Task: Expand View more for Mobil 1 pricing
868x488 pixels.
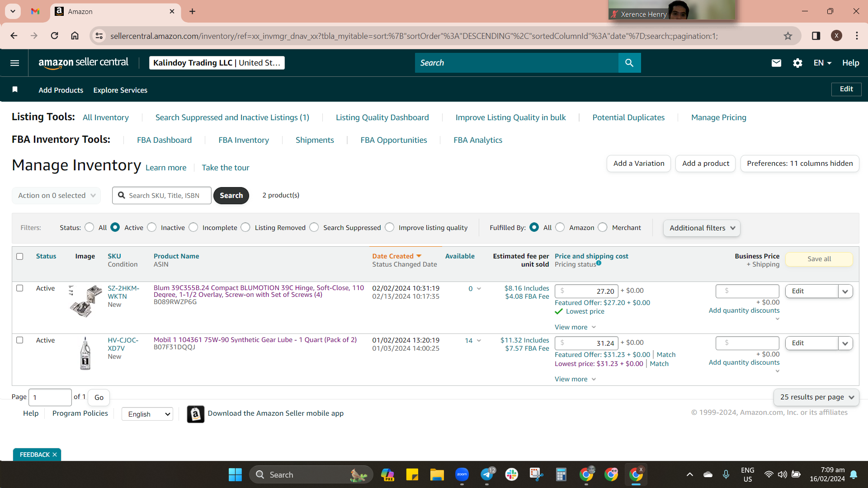Action: point(575,379)
